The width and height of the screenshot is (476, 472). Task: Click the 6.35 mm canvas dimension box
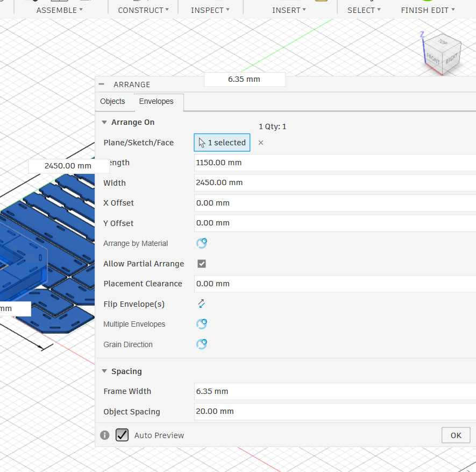tap(244, 79)
